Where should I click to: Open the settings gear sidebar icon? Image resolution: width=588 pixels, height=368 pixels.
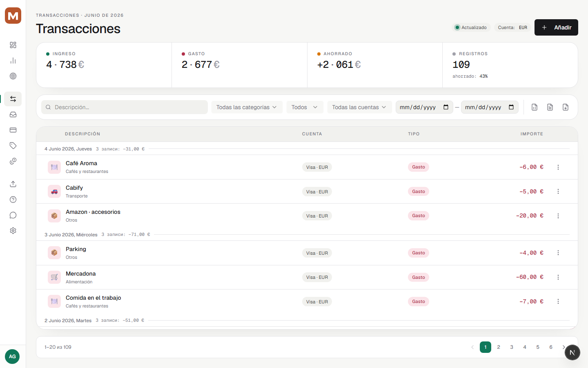[13, 231]
